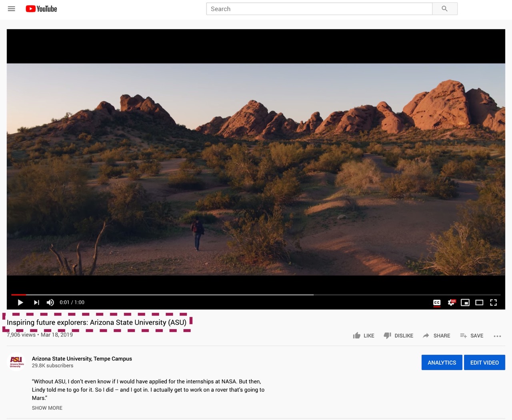The width and height of the screenshot is (512, 420).
Task: Click the quoted video description text
Action: pyautogui.click(x=148, y=390)
